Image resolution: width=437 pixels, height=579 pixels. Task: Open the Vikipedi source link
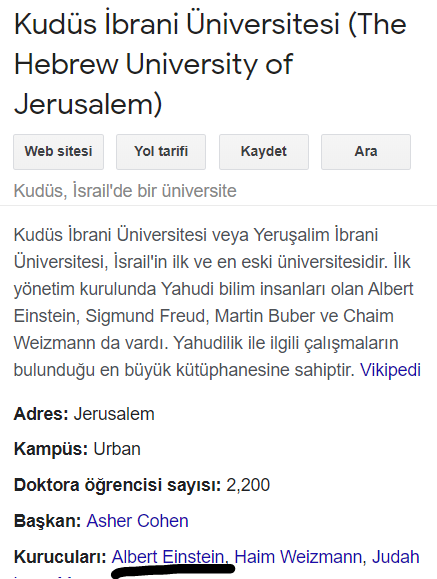(390, 370)
